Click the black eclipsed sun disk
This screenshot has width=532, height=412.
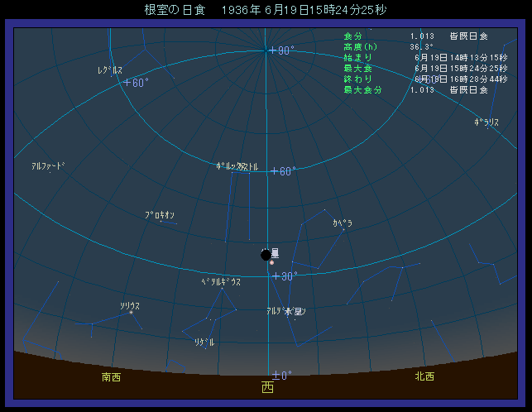pyautogui.click(x=266, y=256)
